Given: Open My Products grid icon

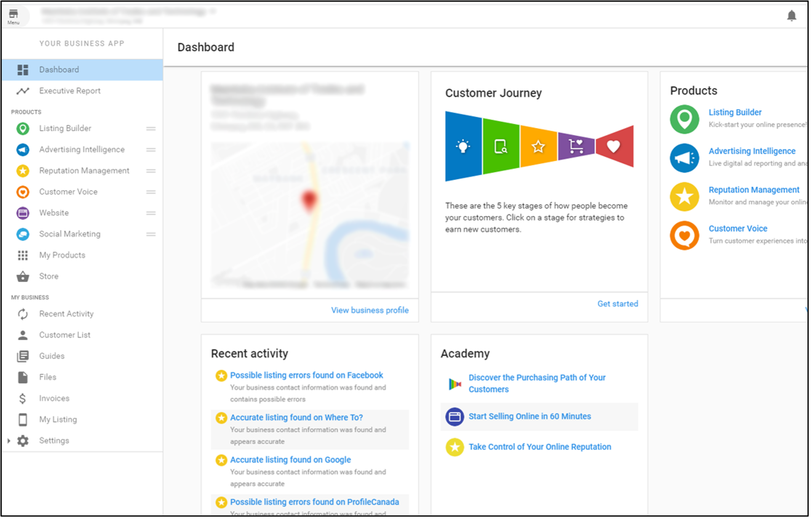Looking at the screenshot, I should [23, 255].
